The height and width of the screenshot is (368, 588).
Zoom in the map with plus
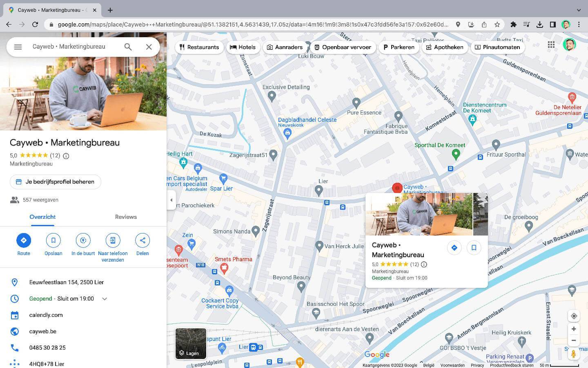(x=574, y=329)
